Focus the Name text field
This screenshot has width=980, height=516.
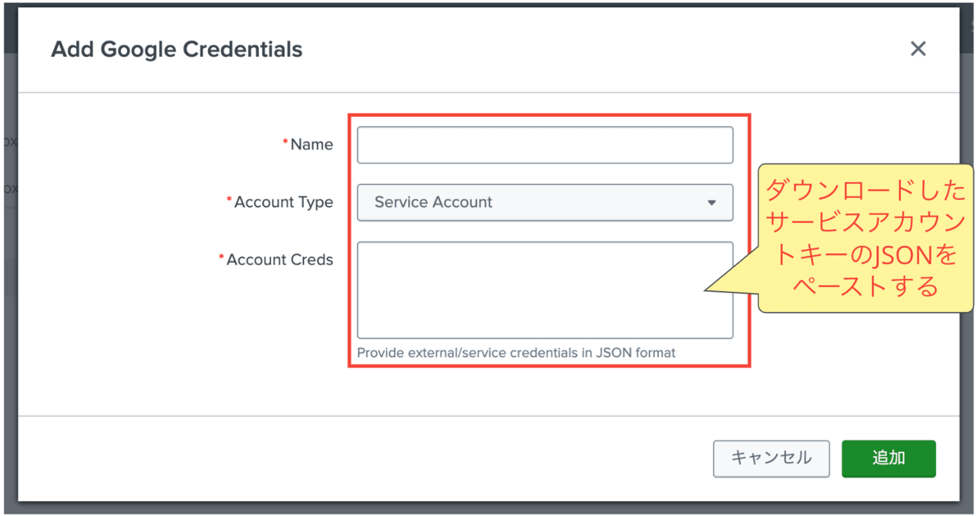(545, 145)
